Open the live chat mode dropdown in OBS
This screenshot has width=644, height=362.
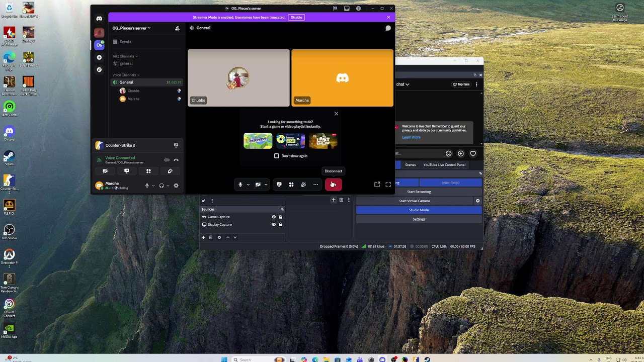pos(403,84)
